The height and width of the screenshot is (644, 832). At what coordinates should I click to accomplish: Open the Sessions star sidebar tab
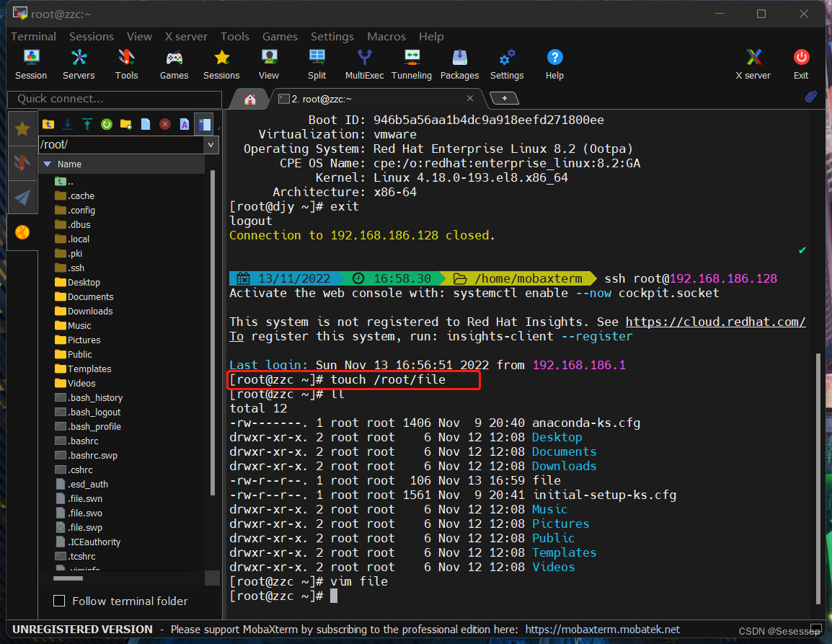(22, 128)
